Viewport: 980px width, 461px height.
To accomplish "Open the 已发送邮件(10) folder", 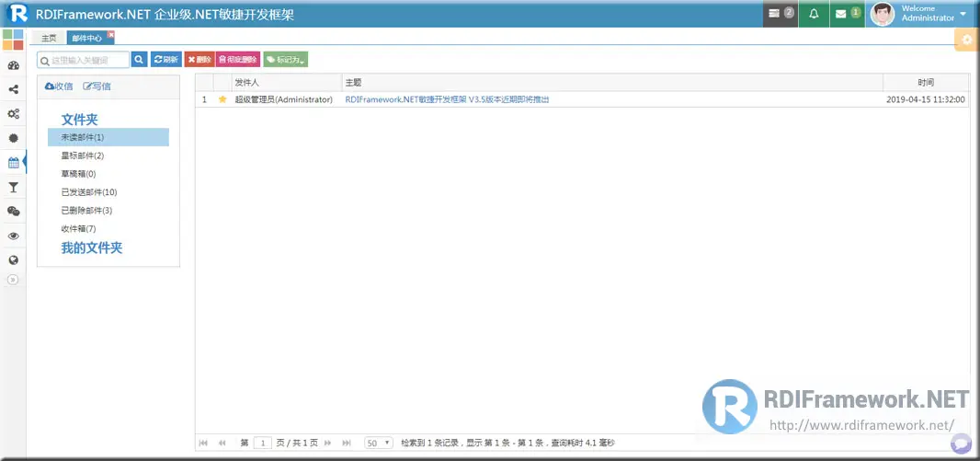I will pyautogui.click(x=89, y=192).
